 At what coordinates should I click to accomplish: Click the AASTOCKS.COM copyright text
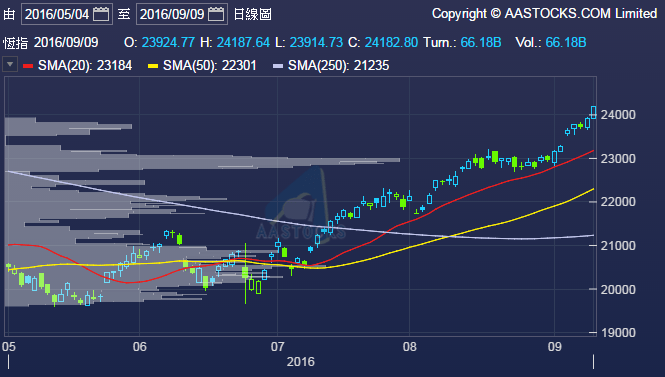(x=545, y=14)
